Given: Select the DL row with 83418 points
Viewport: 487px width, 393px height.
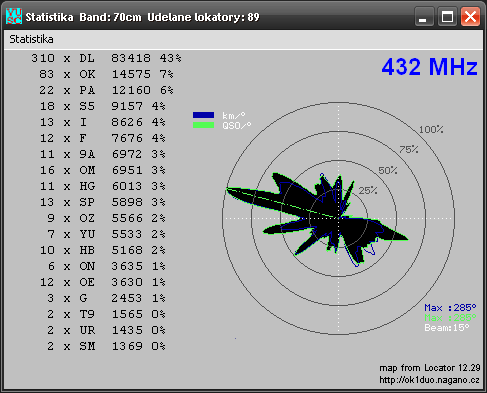Looking at the screenshot, I should click(x=106, y=58).
